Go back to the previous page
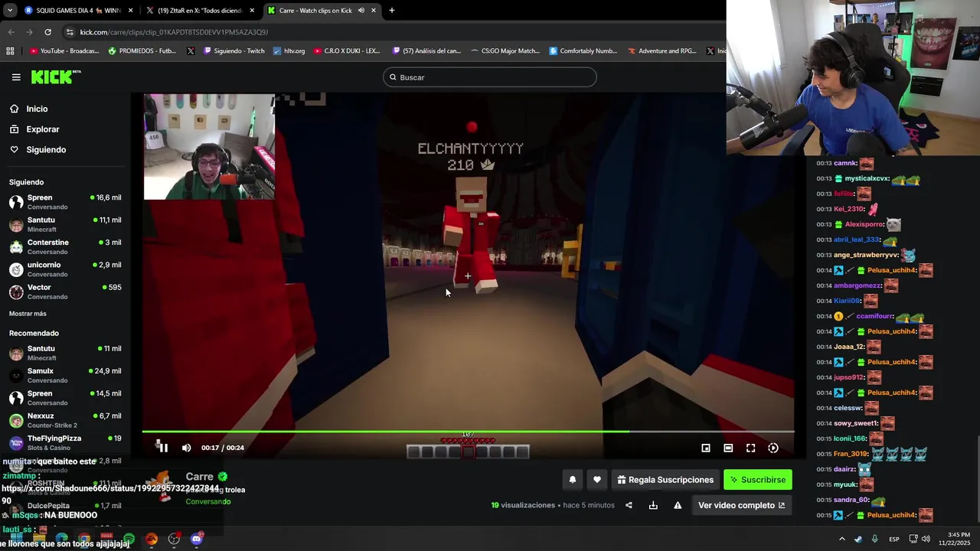The image size is (980, 551). (x=11, y=32)
